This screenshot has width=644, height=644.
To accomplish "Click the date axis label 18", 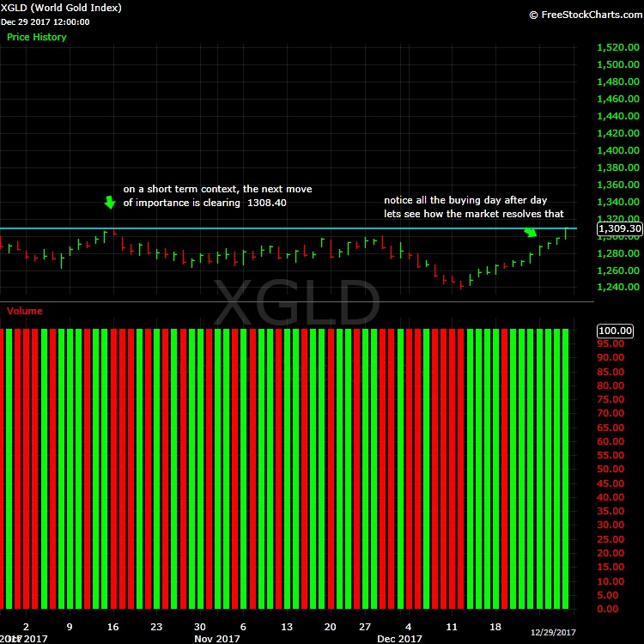I will pyautogui.click(x=495, y=627).
